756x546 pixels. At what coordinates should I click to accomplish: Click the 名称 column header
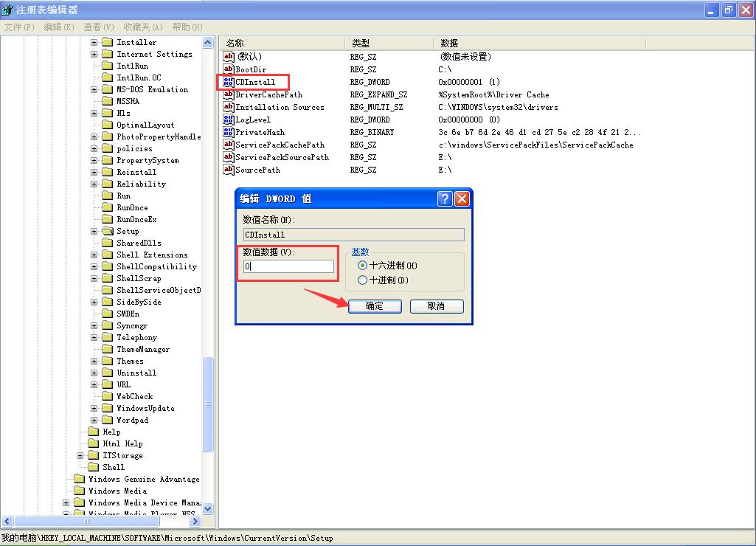coord(283,44)
